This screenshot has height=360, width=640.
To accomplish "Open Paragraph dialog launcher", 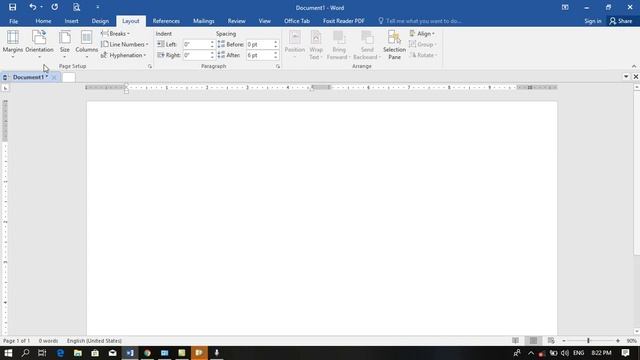I will point(278,66).
